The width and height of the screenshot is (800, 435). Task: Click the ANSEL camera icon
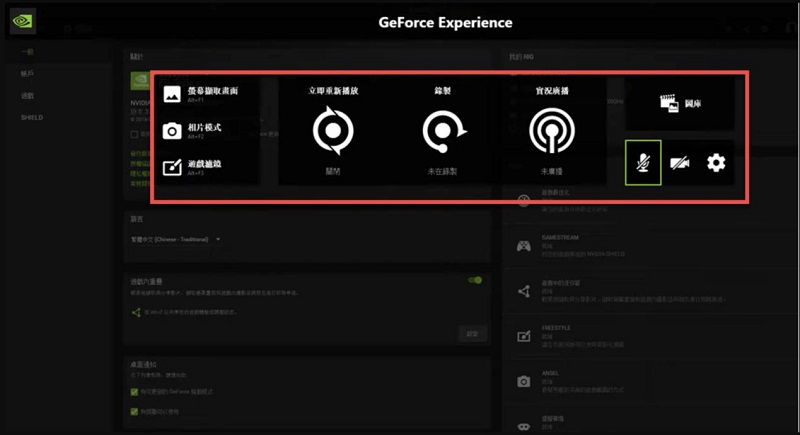click(523, 381)
